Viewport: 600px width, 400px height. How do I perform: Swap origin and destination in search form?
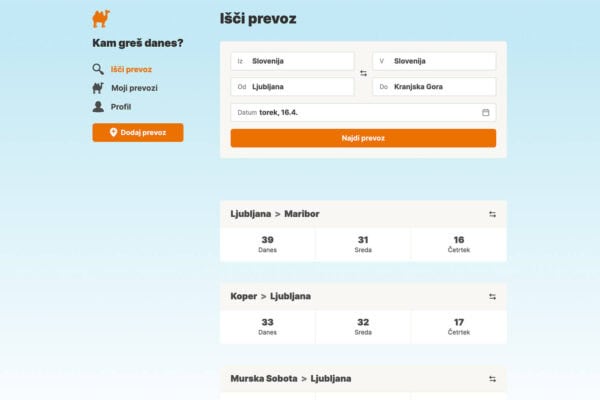pyautogui.click(x=363, y=74)
